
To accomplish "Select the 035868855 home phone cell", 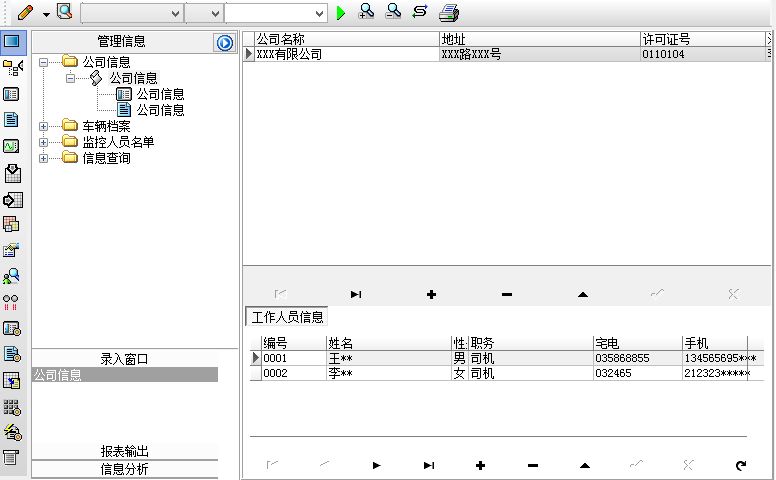I will click(x=637, y=358).
